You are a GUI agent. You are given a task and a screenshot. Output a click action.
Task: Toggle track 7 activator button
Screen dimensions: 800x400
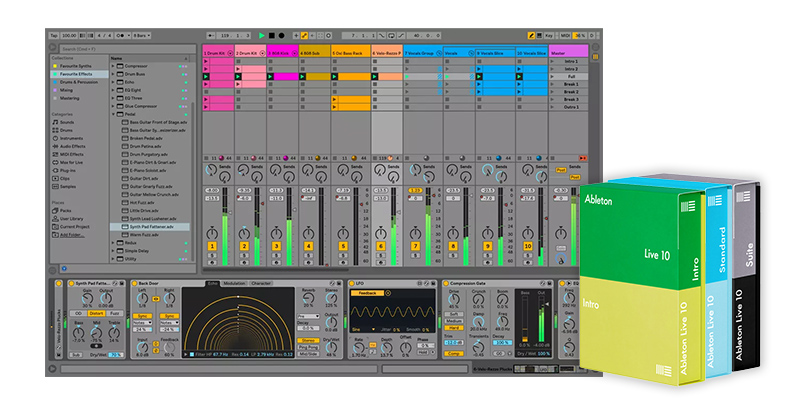click(x=415, y=246)
